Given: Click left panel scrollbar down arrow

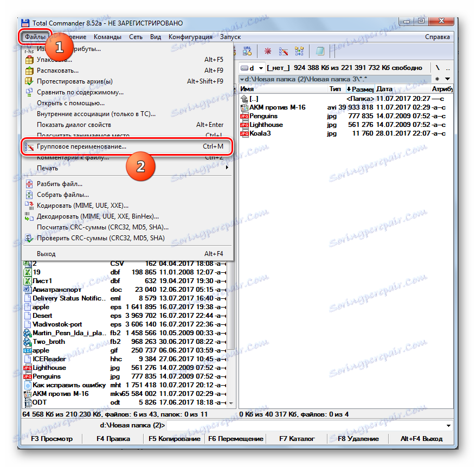Looking at the screenshot, I should coord(231,404).
